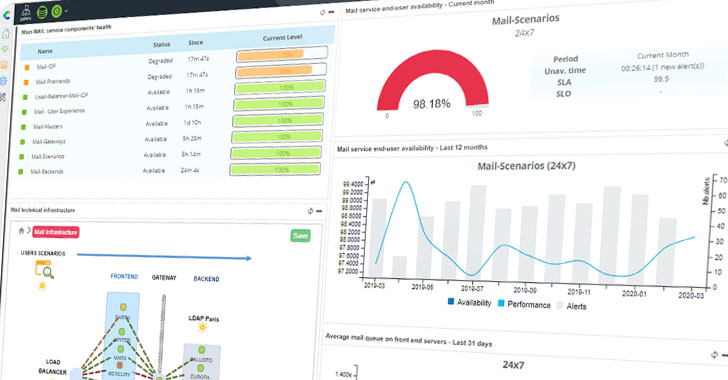Viewport: 728px width, 380px height.
Task: Toggle the Performance series in chart legend
Action: tap(524, 304)
